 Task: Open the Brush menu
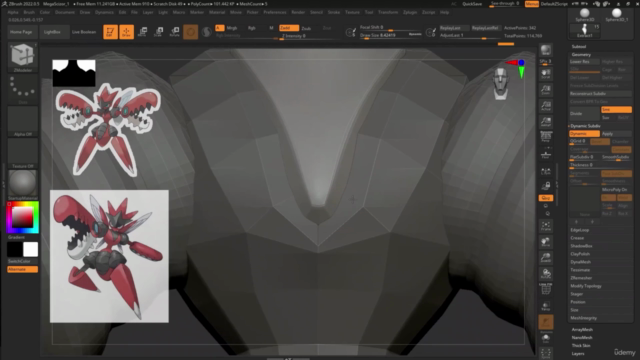point(29,12)
